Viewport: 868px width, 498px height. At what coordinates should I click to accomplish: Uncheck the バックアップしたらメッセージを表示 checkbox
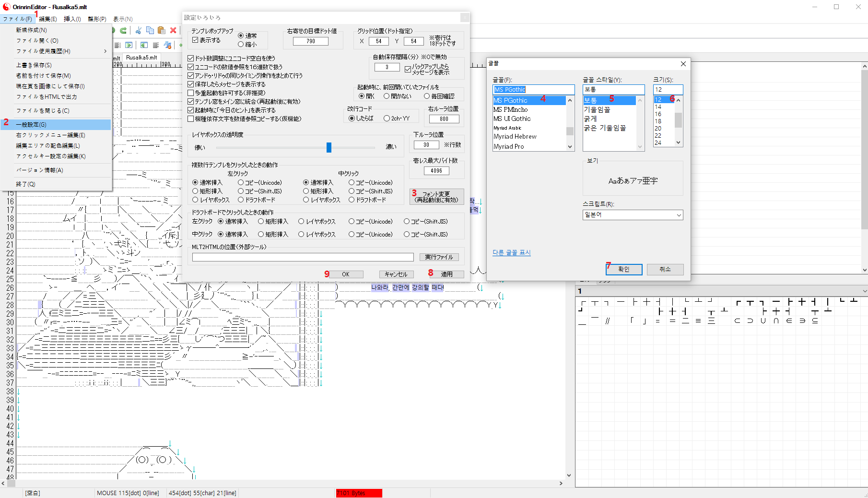coord(408,70)
